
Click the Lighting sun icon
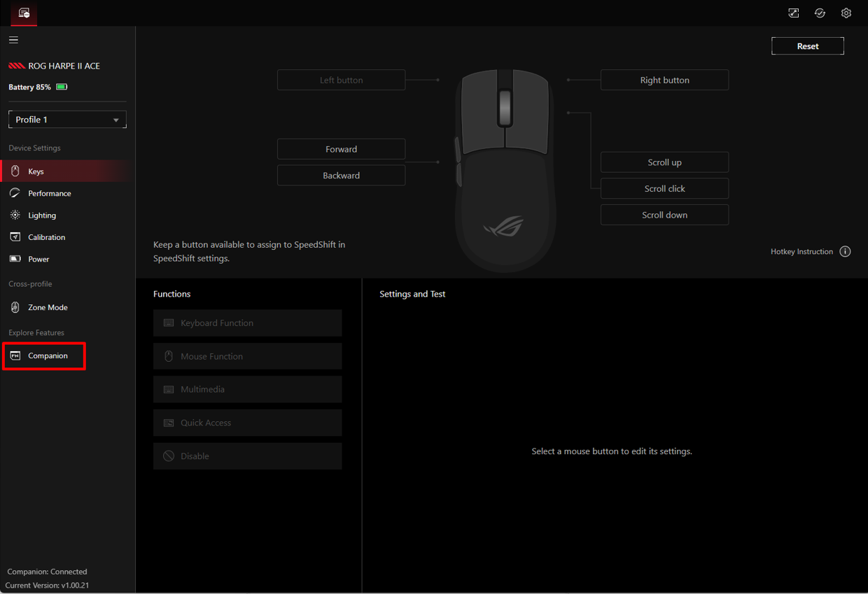[x=15, y=215]
